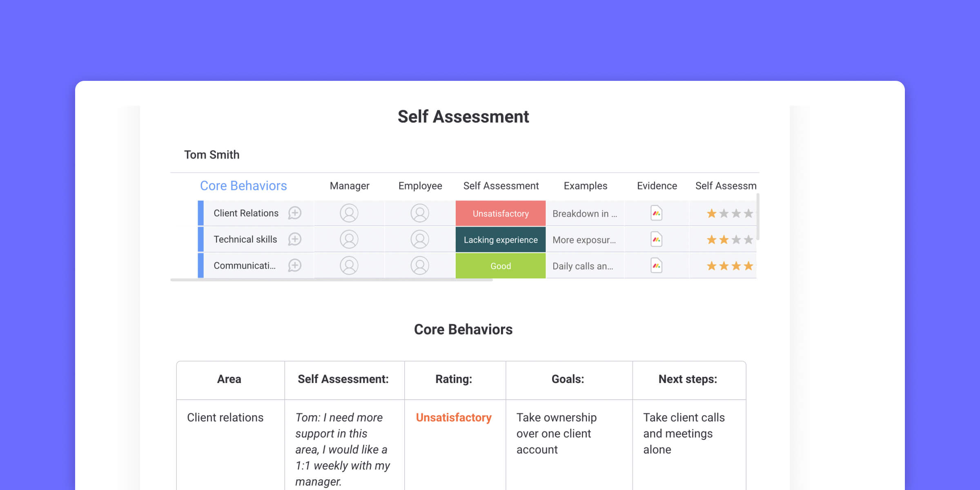The height and width of the screenshot is (490, 980).
Task: Click the Manager profile icon for Client Relations
Action: pos(348,212)
